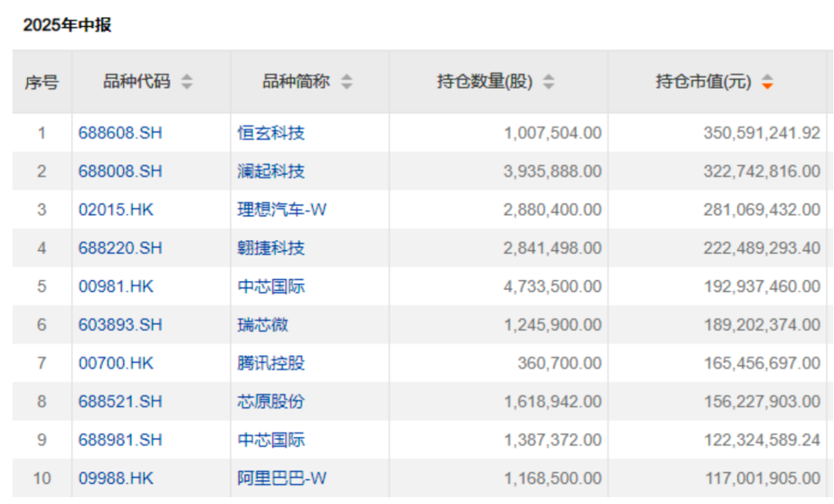Select the 持仓市值(元) header label

click(703, 81)
